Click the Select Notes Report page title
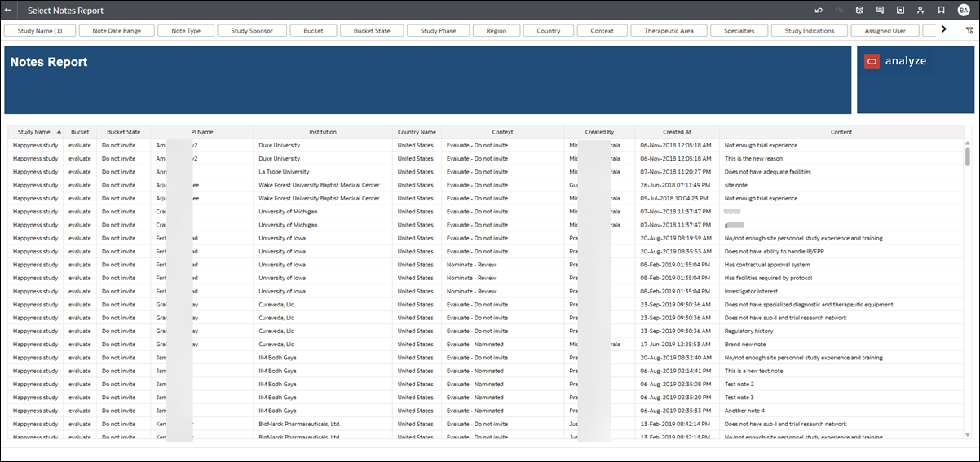Viewport: 980px width, 462px height. (65, 11)
